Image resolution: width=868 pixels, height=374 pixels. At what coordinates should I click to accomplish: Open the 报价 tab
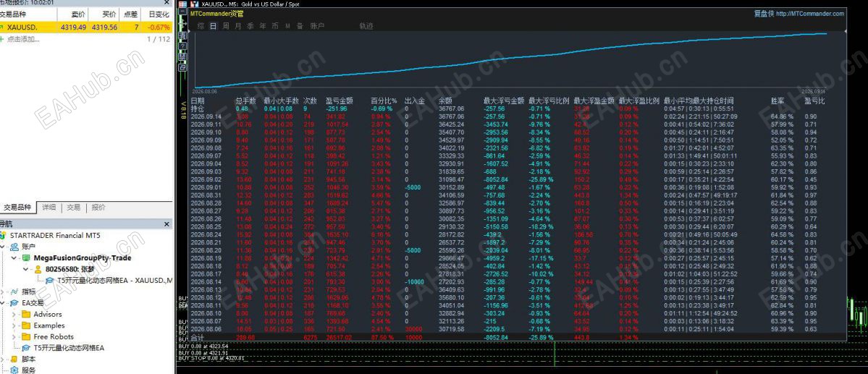pos(98,208)
